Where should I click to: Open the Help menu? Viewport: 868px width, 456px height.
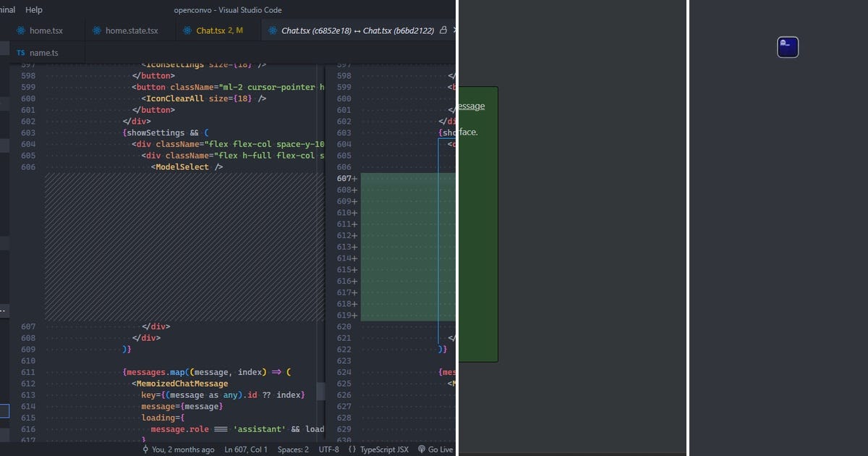point(33,9)
